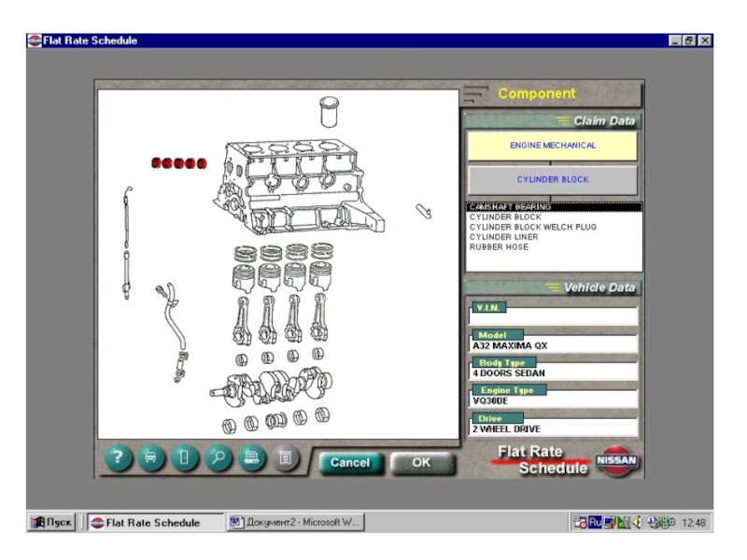This screenshot has width=747, height=560.
Task: Open help with the question mark button
Action: point(118,457)
